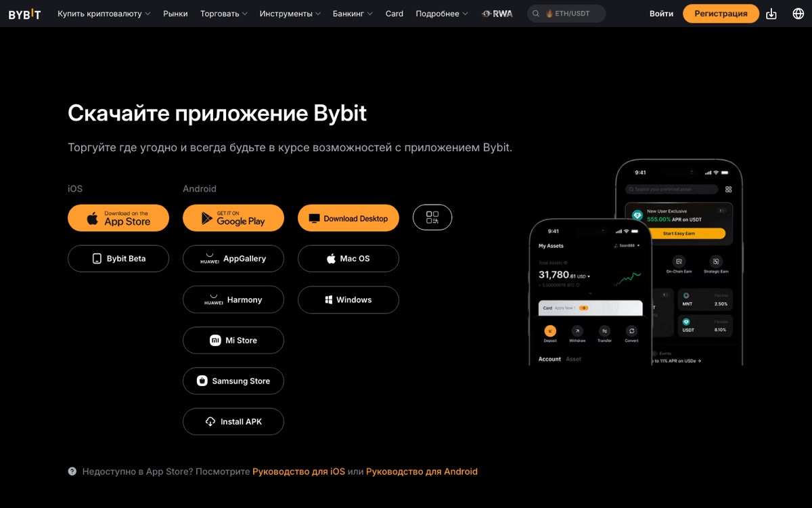Open Huawei AppGallery download
The height and width of the screenshot is (508, 812).
pyautogui.click(x=233, y=259)
